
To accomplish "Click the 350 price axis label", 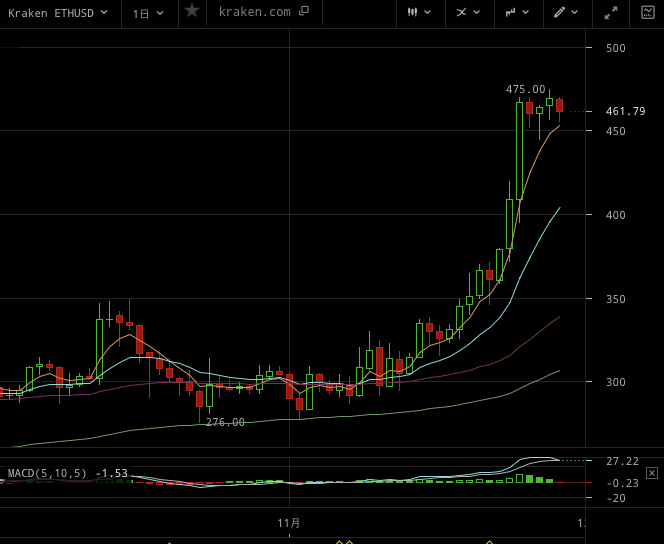I will point(616,299).
